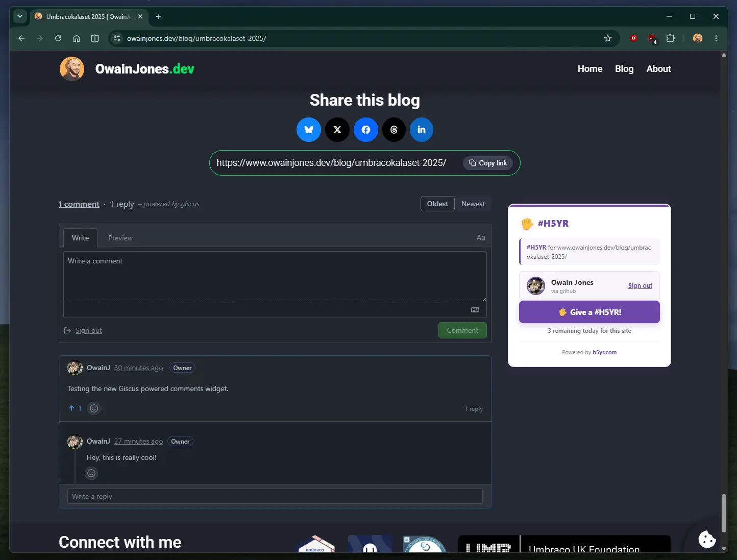Toggle the Aa input font option
Image resolution: width=737 pixels, height=560 pixels.
[x=481, y=238]
